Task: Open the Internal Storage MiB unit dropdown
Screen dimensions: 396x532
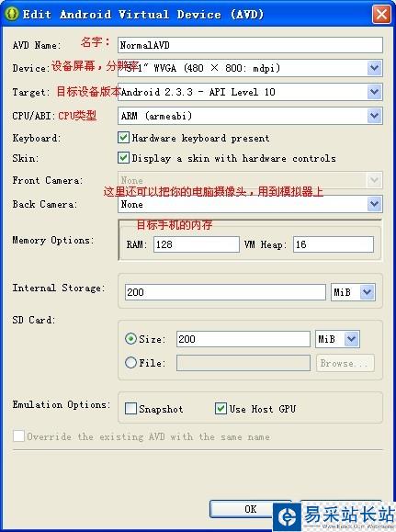Action: click(353, 292)
